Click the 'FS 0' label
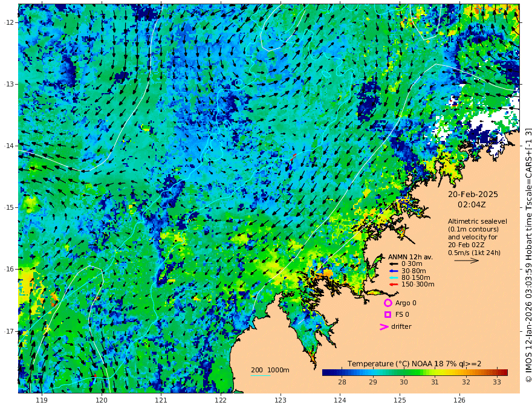Viewport: 532px width, 411px height. (x=402, y=315)
